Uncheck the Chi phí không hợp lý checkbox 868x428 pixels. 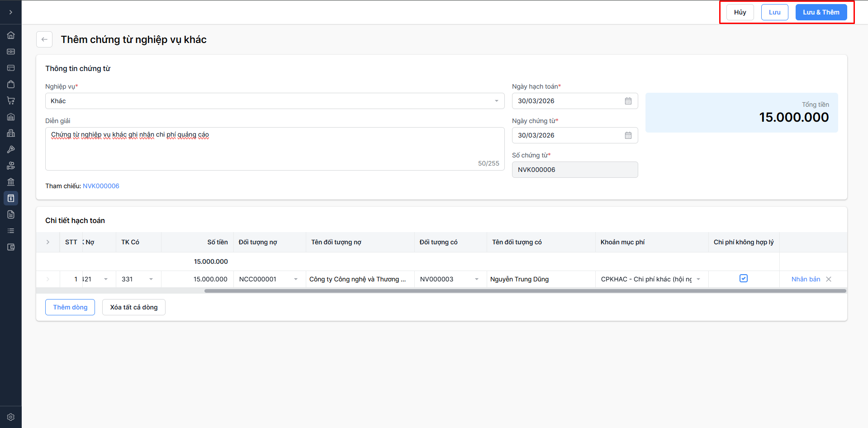click(744, 279)
